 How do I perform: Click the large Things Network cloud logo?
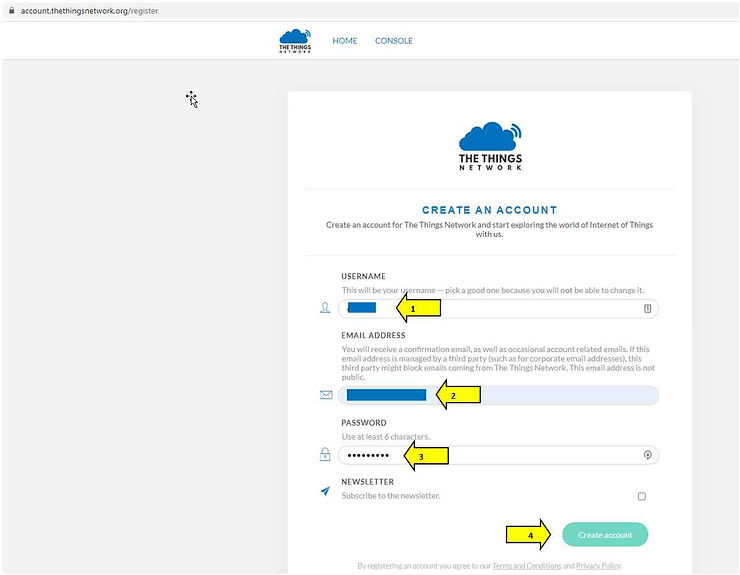click(490, 146)
